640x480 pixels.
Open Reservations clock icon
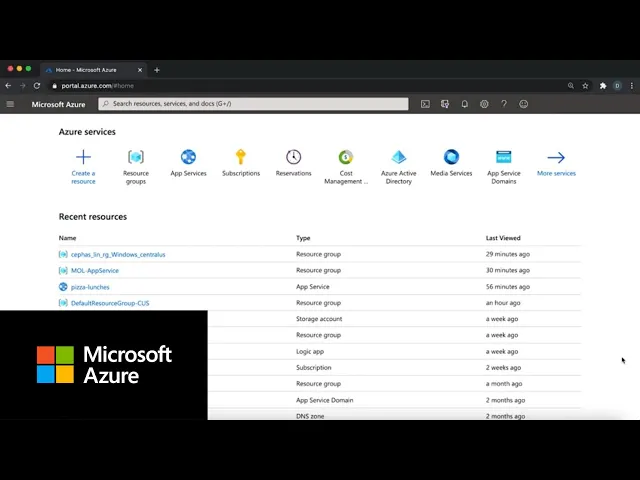coord(293,157)
